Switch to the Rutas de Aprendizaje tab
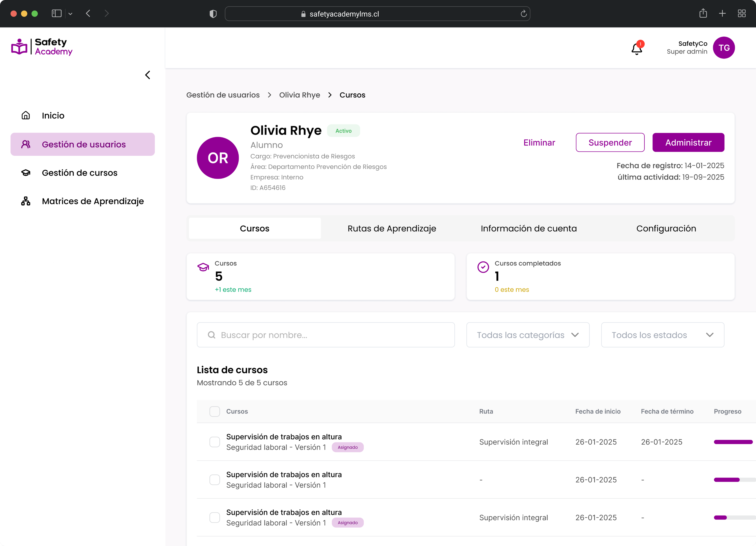The image size is (756, 546). coord(392,228)
